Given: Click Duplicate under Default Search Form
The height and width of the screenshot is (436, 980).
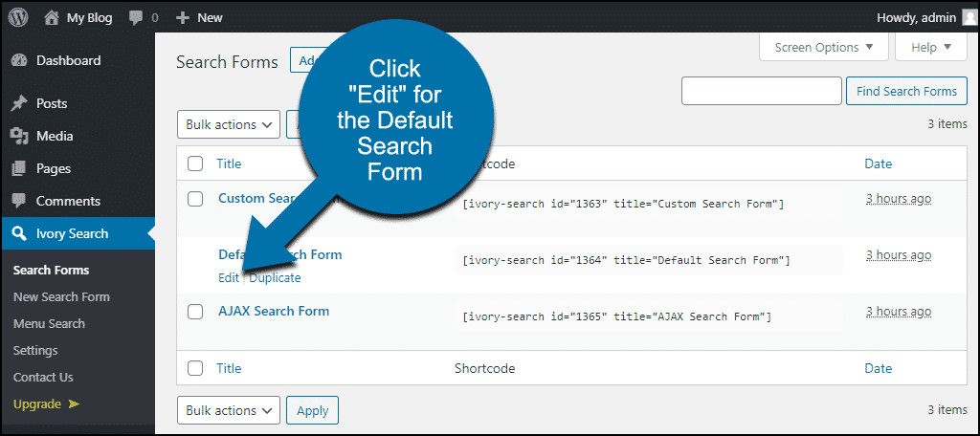Looking at the screenshot, I should point(275,278).
